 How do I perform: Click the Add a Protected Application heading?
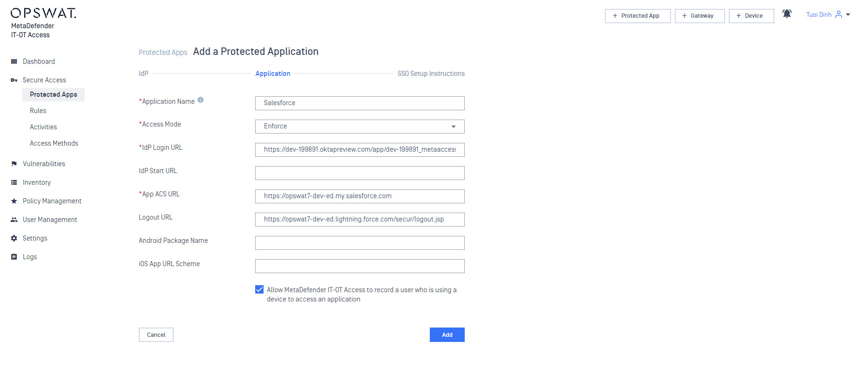tap(256, 52)
